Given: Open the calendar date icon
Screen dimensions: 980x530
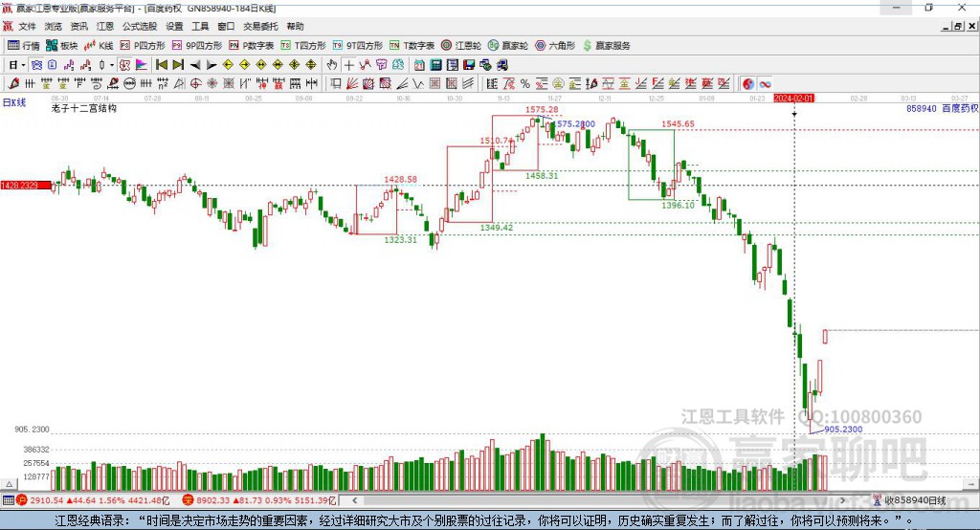Looking at the screenshot, I should coord(419,65).
